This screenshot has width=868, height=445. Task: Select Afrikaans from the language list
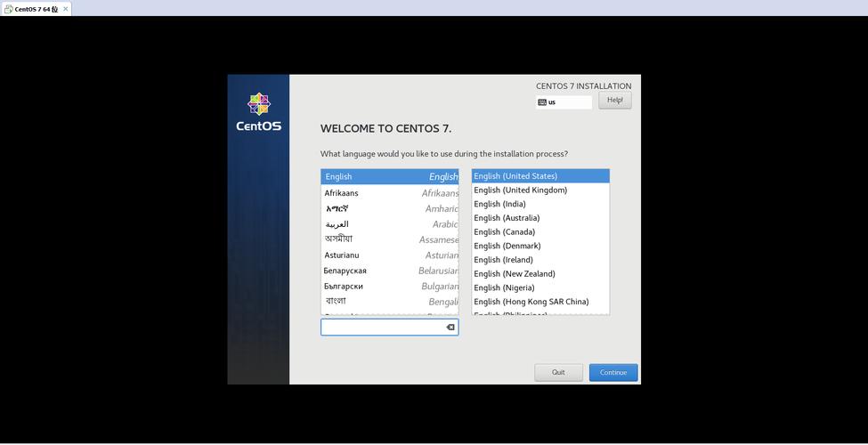390,193
